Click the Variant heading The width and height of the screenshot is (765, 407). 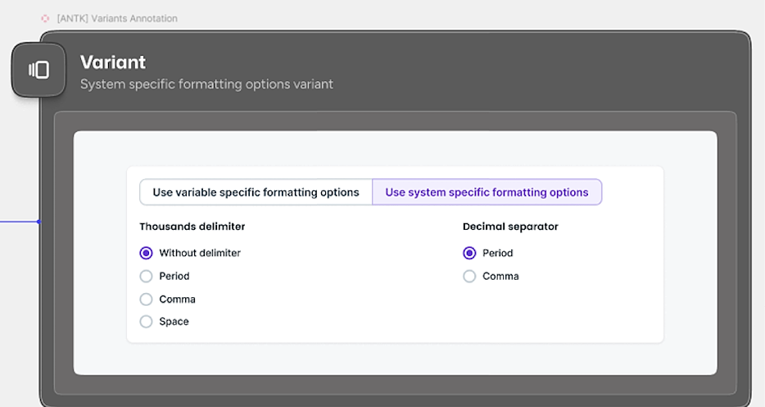pos(113,62)
